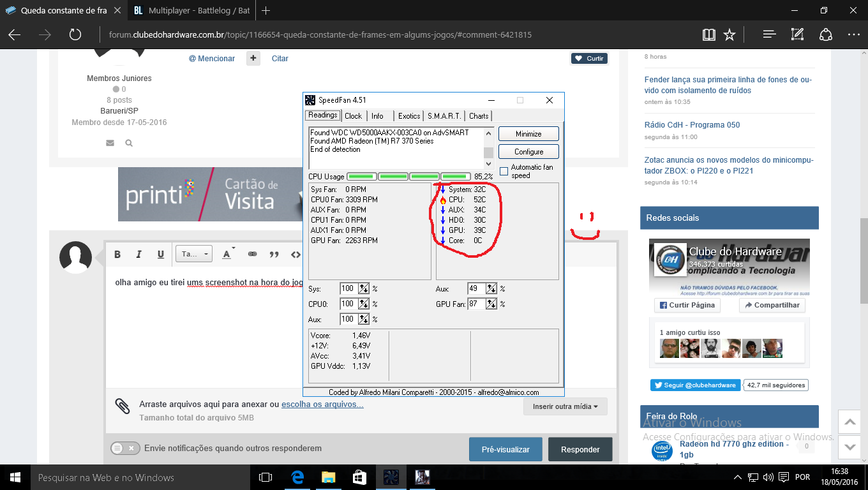The height and width of the screenshot is (490, 868).
Task: Open the S.M.A.R.T. tab in SpeedFan
Action: point(444,116)
